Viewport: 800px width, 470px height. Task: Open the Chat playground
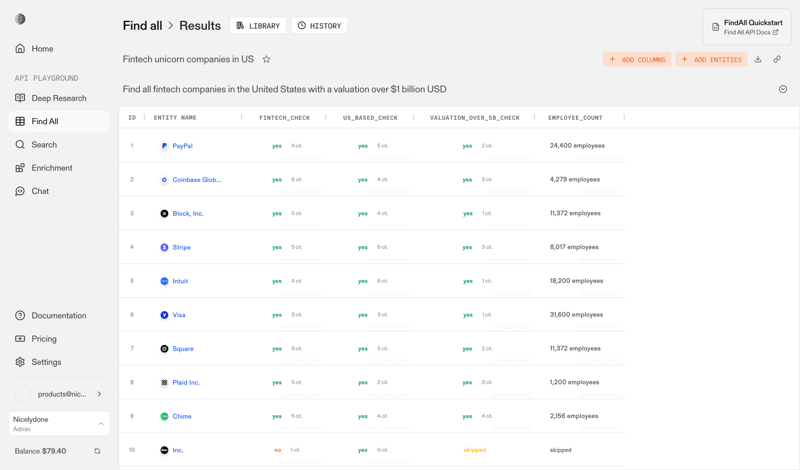[40, 191]
